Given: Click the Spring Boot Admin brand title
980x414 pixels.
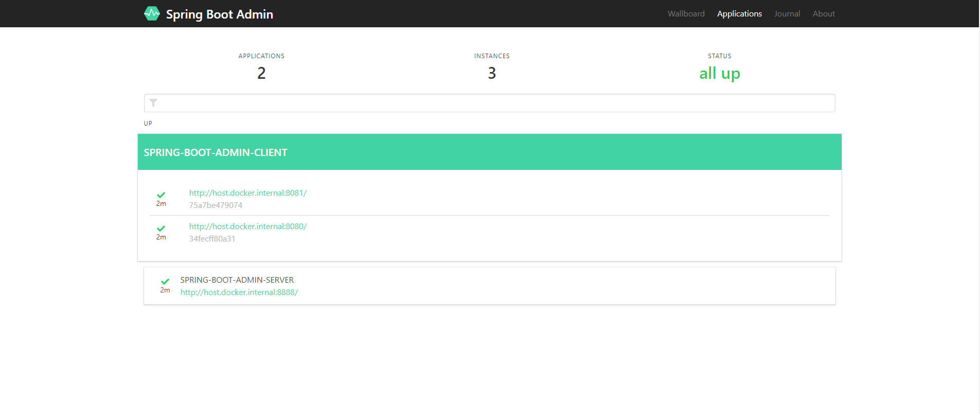Looking at the screenshot, I should click(x=219, y=14).
